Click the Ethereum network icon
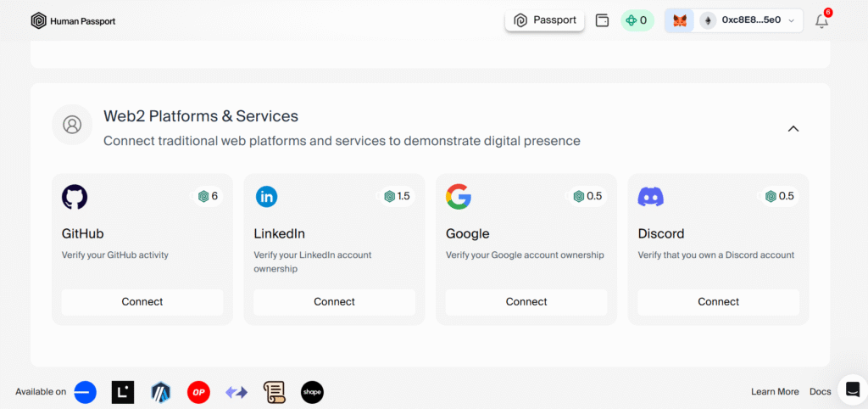Viewport: 868px width, 409px height. [708, 20]
